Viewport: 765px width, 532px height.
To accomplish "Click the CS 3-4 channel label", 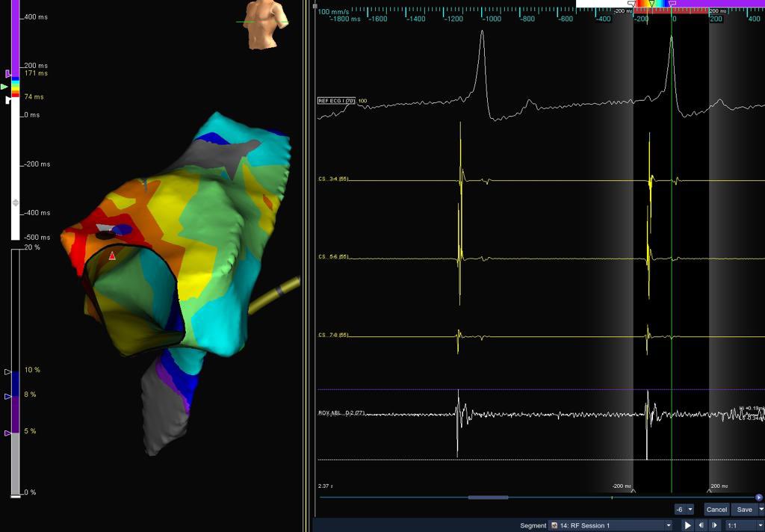I will [333, 179].
